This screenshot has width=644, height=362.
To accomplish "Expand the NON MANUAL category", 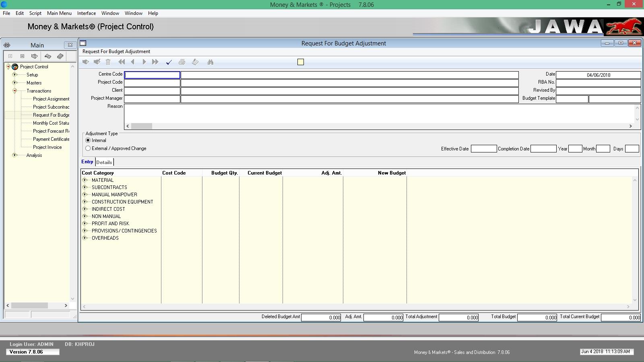I will pos(85,216).
